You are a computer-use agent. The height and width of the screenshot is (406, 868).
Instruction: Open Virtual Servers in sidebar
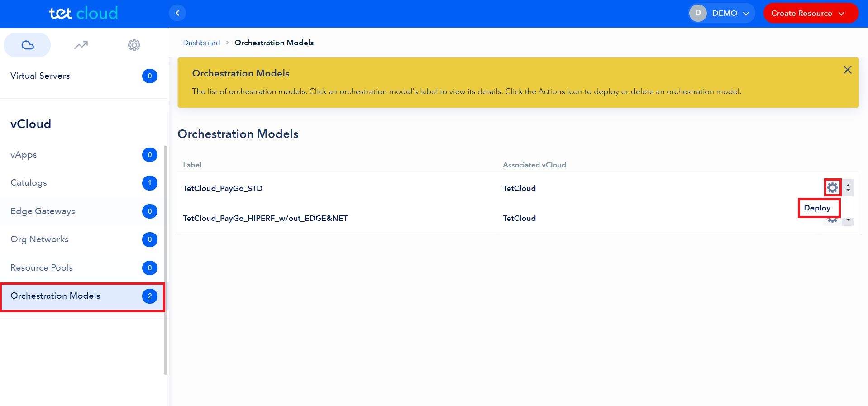pyautogui.click(x=84, y=76)
